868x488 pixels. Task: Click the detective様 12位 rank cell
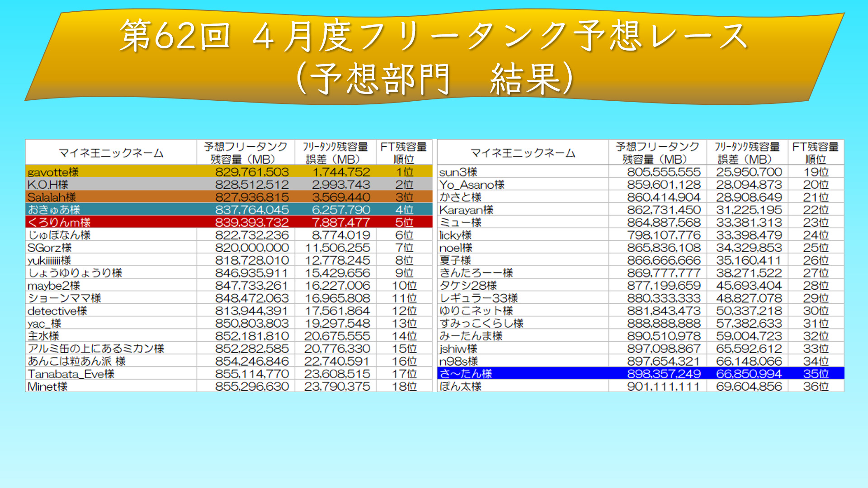404,311
